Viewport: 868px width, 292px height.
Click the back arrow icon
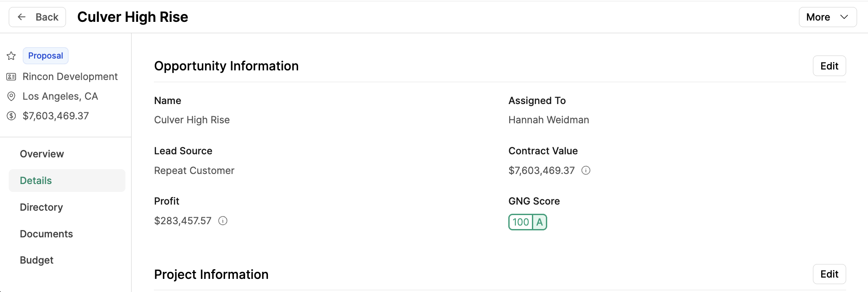click(21, 17)
